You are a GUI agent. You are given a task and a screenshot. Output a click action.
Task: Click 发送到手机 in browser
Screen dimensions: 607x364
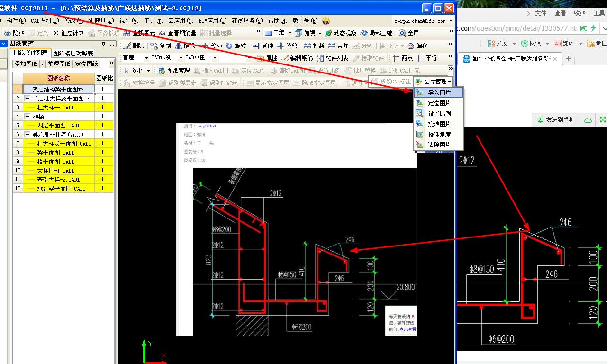pyautogui.click(x=555, y=120)
